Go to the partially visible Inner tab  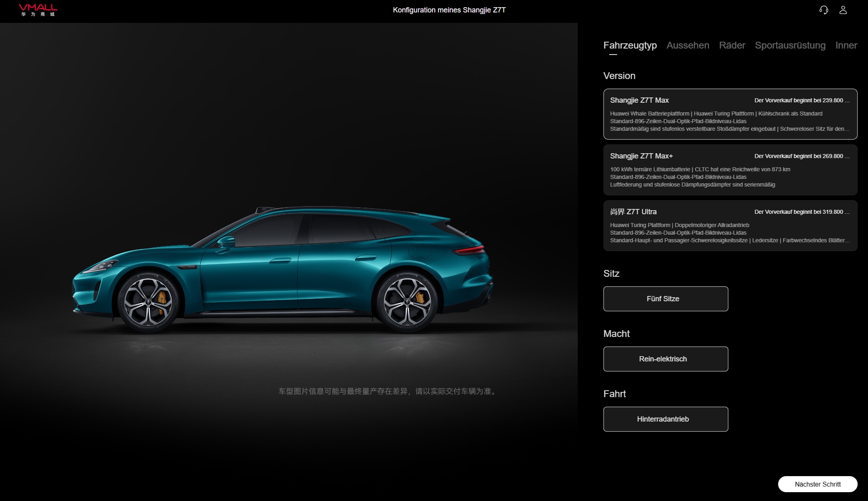[846, 45]
